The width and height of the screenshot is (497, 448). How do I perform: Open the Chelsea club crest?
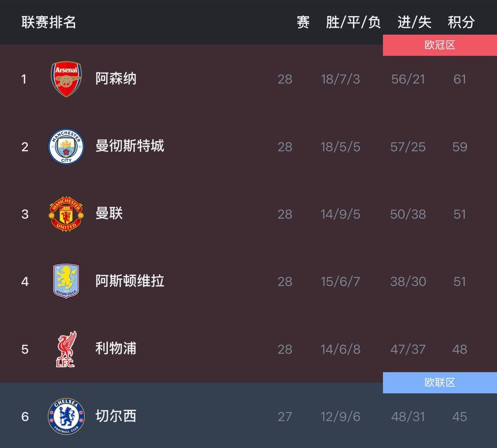66,416
